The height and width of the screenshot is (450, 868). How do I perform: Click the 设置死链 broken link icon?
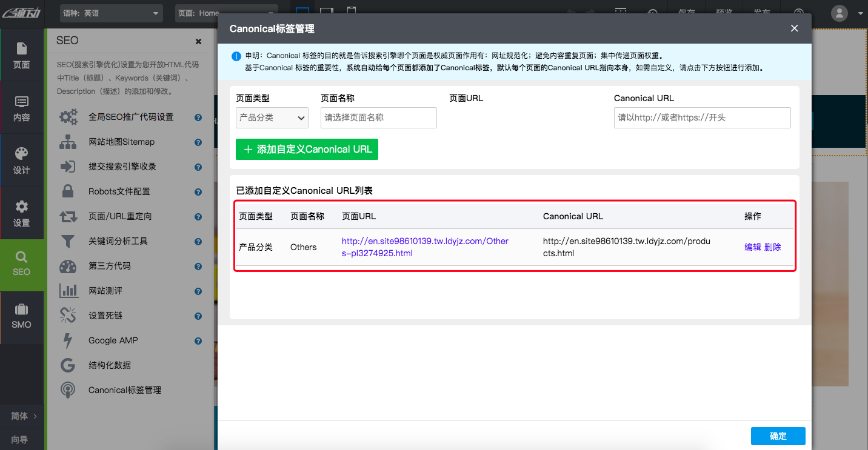tap(67, 315)
